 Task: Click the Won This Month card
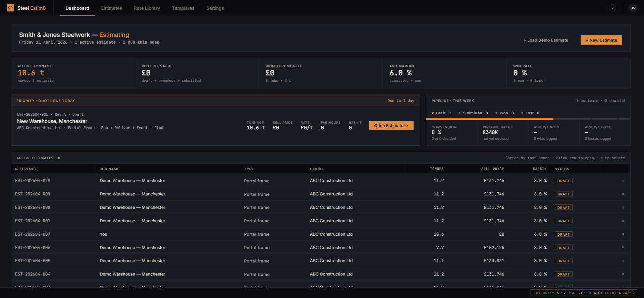[320, 73]
